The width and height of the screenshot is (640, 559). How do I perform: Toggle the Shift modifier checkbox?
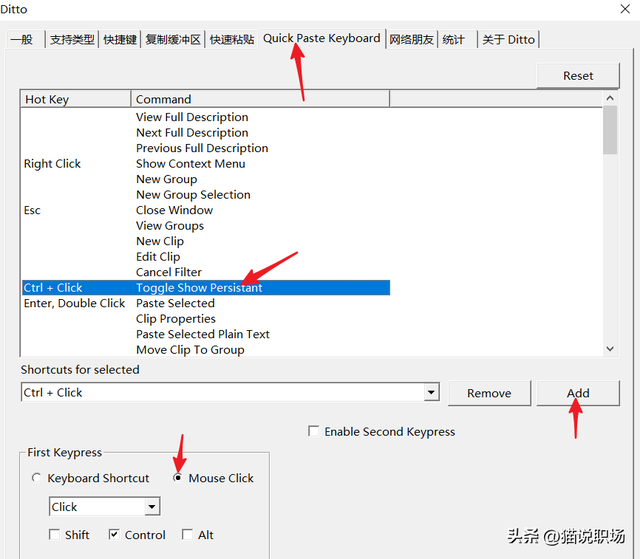click(x=54, y=535)
